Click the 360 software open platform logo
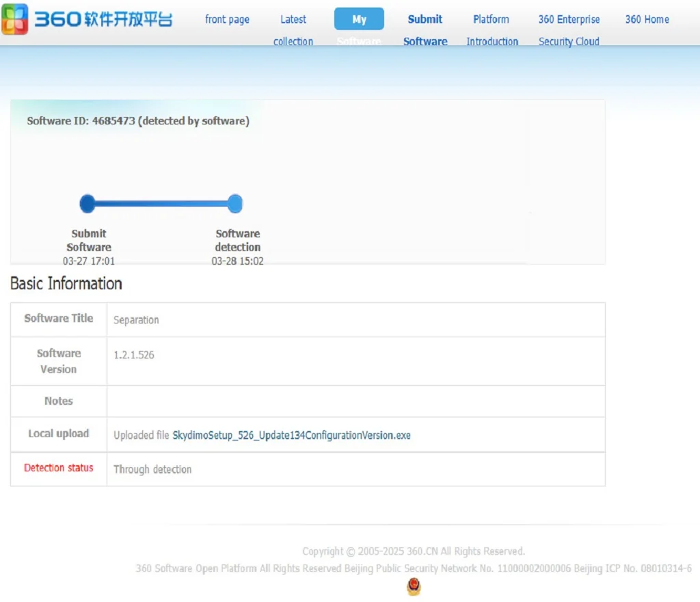The width and height of the screenshot is (700, 602). point(89,19)
